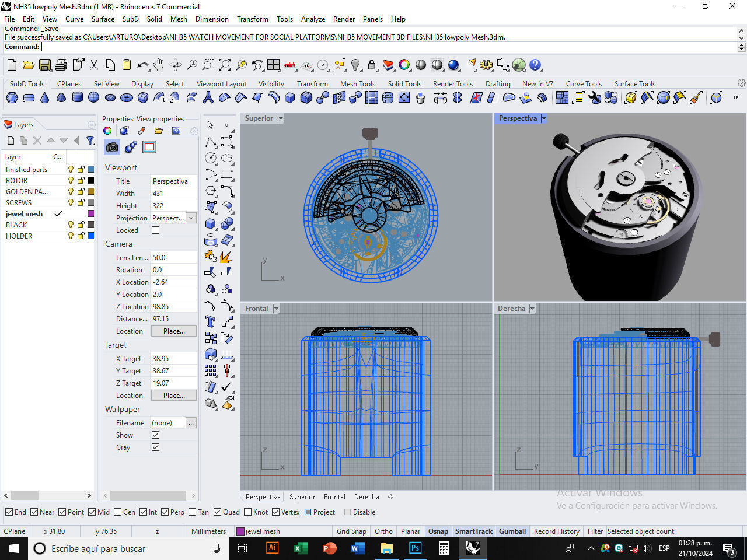Toggle the ROTOR layer visibility bulb
Image resolution: width=747 pixels, height=560 pixels.
click(x=71, y=181)
